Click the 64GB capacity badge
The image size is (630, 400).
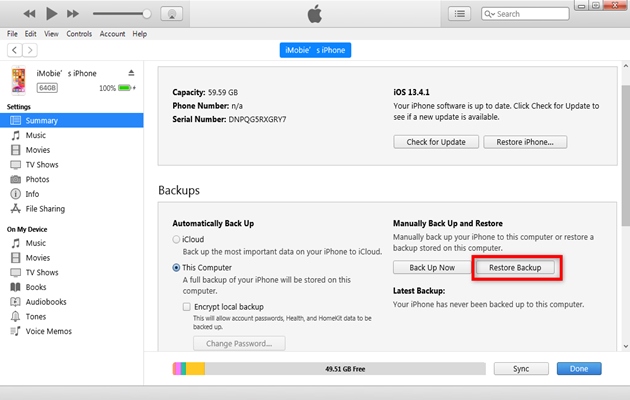[47, 88]
